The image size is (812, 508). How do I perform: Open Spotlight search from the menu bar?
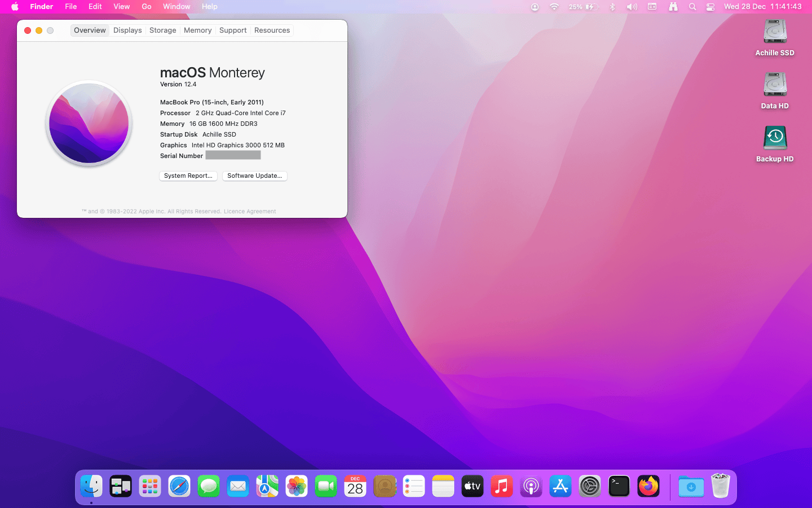tap(692, 7)
